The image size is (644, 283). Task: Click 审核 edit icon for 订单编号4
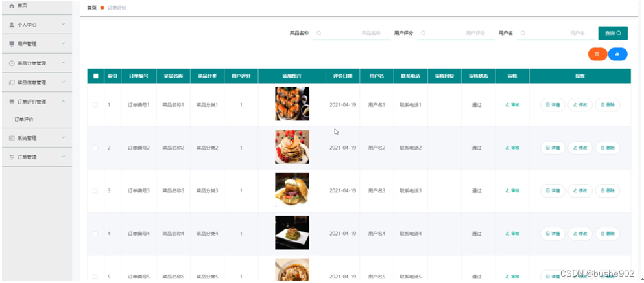(x=507, y=234)
